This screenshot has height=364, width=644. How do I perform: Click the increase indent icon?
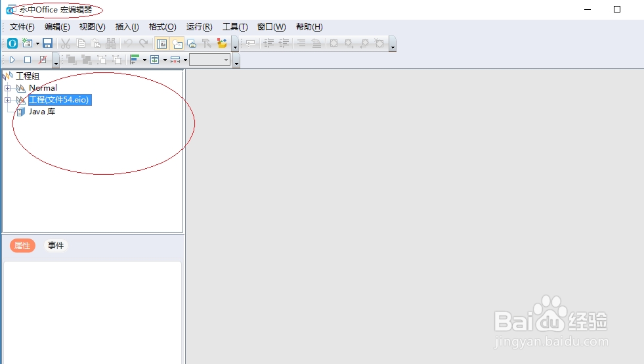pyautogui.click(x=268, y=43)
